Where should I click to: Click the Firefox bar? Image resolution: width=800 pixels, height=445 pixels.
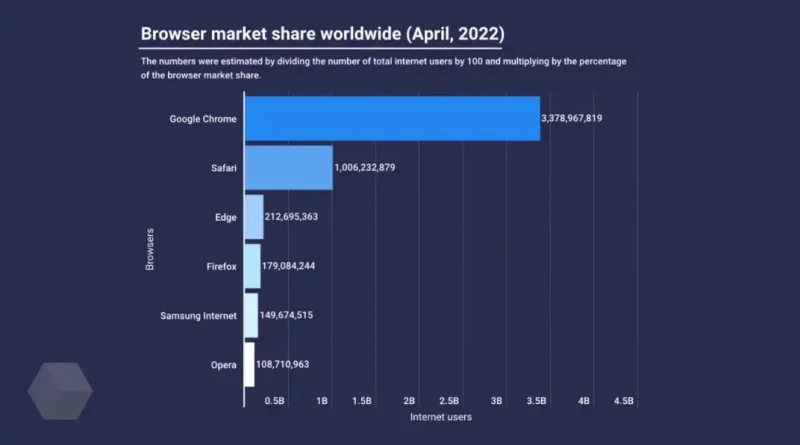pos(253,266)
